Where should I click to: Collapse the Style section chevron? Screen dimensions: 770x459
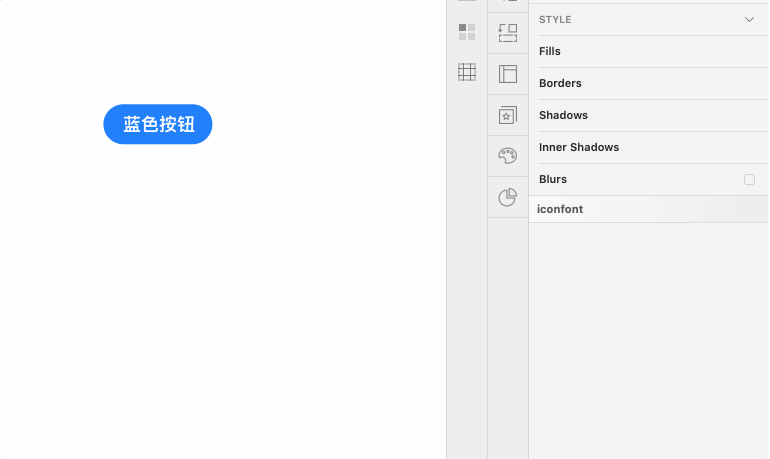[749, 19]
